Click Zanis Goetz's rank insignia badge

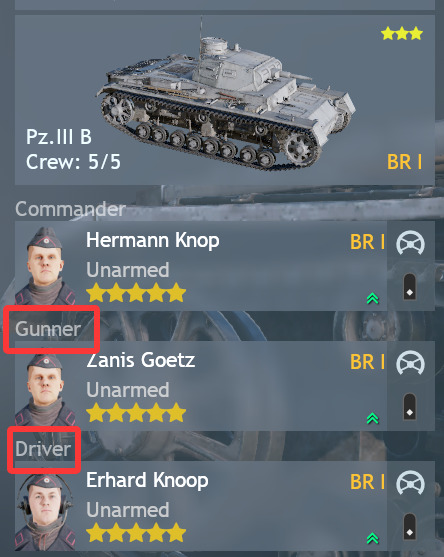point(410,406)
